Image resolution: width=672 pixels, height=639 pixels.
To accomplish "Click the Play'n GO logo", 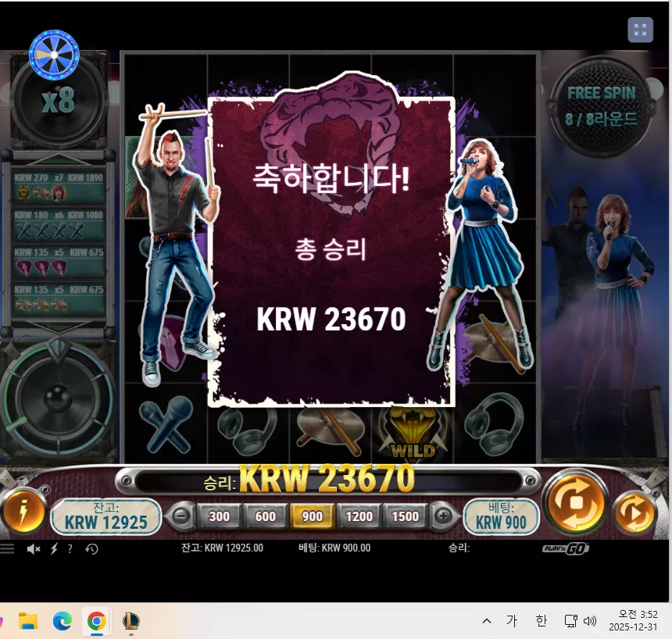I will pyautogui.click(x=565, y=548).
